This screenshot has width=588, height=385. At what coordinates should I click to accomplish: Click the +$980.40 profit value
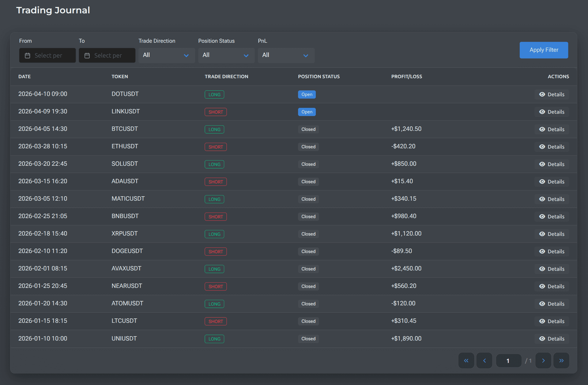coord(404,216)
